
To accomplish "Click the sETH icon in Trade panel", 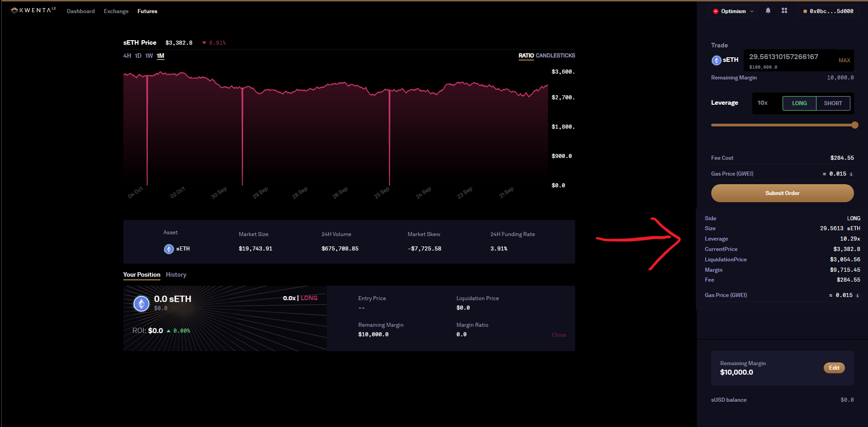I will 717,60.
